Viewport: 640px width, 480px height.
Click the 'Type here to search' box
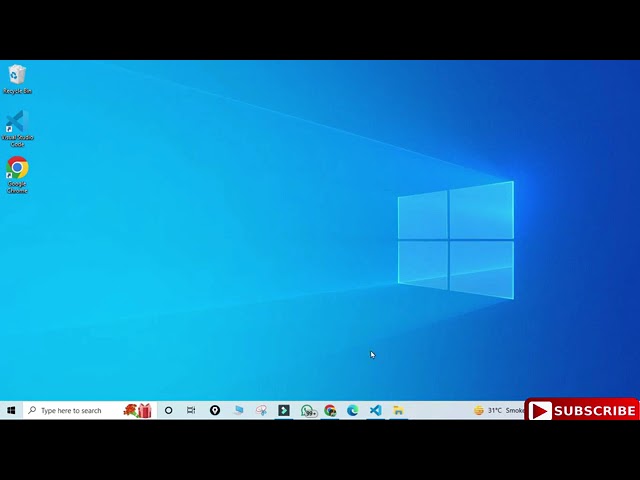click(90, 410)
